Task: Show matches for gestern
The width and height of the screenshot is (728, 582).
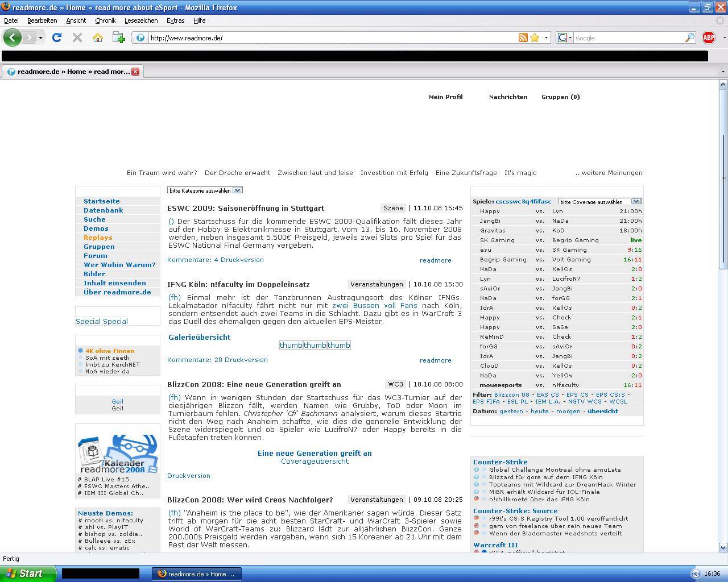Action: [511, 411]
